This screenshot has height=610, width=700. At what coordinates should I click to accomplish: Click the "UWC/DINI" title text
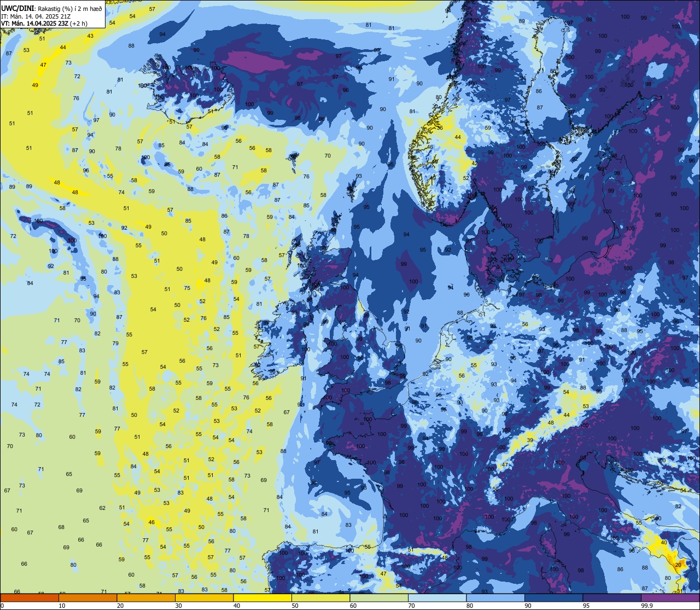(18, 8)
